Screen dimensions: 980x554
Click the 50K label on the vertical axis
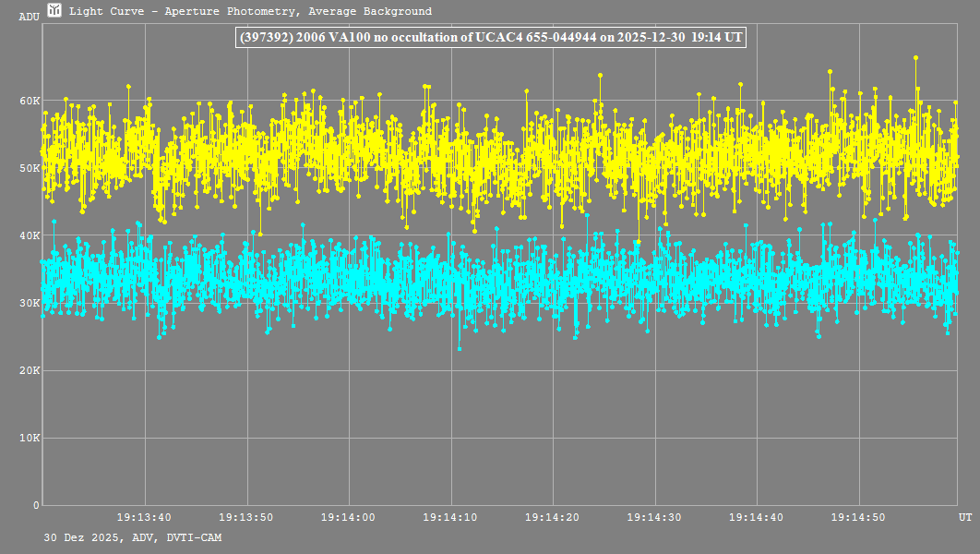pyautogui.click(x=30, y=168)
